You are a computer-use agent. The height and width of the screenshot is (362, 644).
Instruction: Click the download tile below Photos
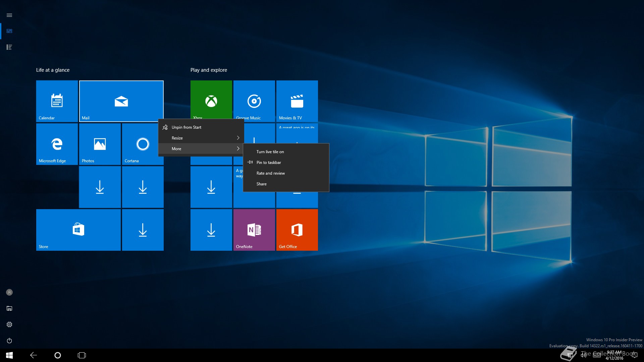(100, 187)
